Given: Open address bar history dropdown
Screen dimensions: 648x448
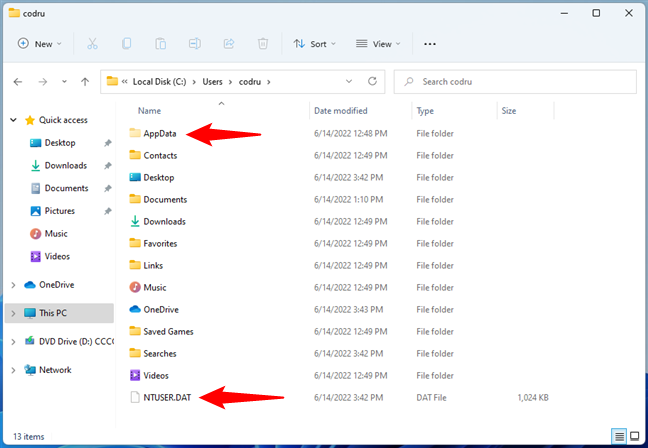Looking at the screenshot, I should click(349, 81).
